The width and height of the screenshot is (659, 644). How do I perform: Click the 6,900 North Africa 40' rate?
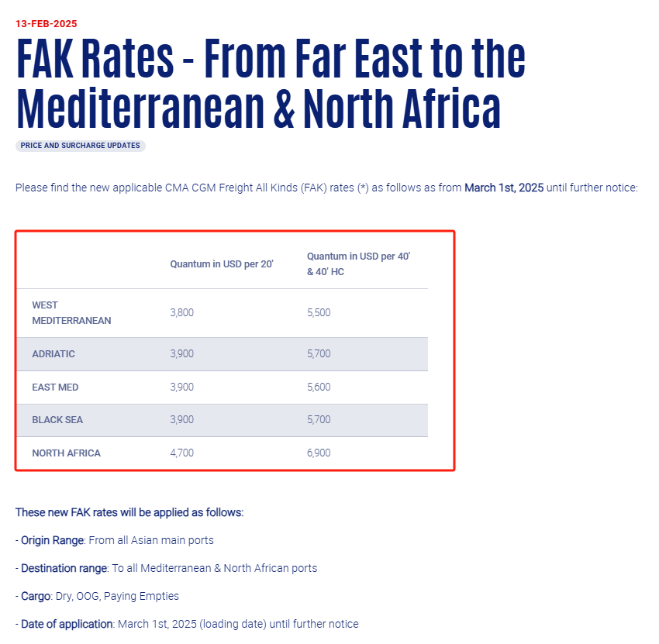pos(319,453)
